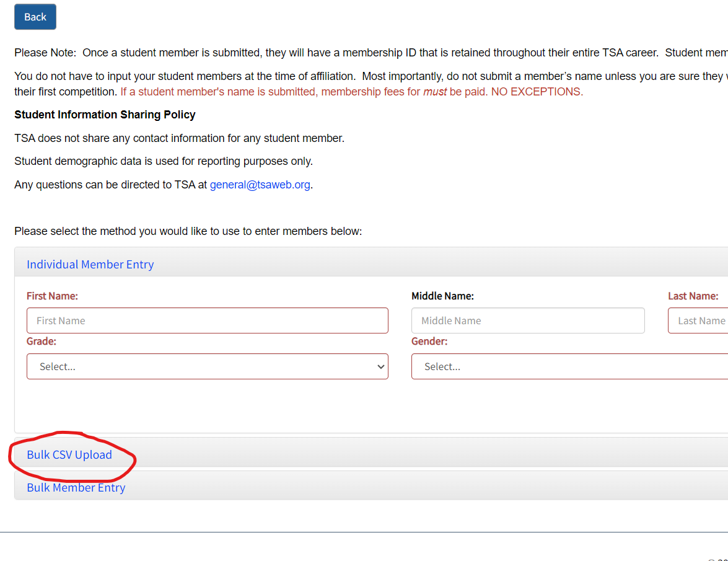Click the Student Information Sharing Policy heading
The image size is (728, 561).
point(105,115)
